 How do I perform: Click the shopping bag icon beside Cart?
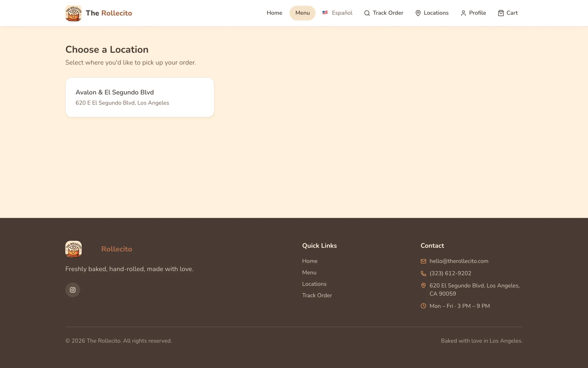point(501,13)
